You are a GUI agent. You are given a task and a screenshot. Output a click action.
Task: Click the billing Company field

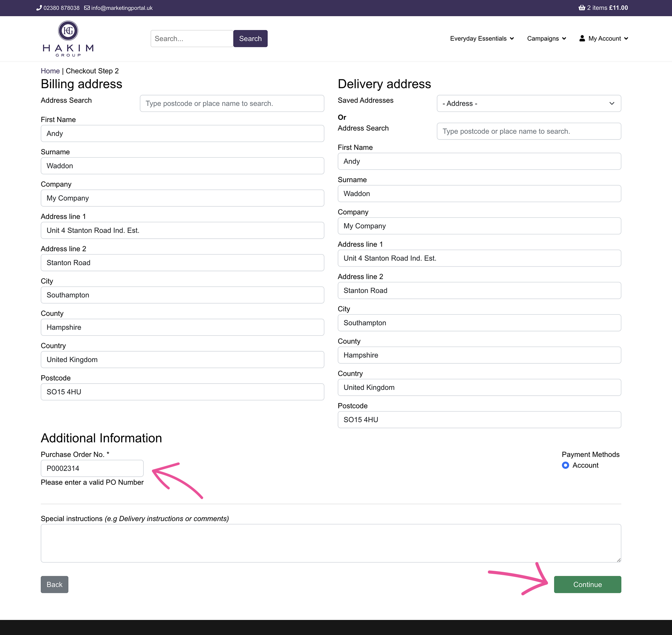pos(182,198)
